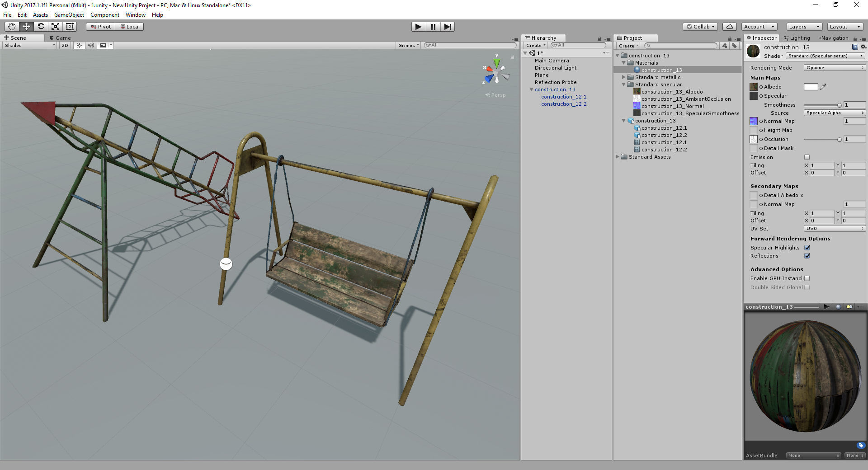This screenshot has height=470, width=868.
Task: Open material help book icon
Action: click(855, 47)
